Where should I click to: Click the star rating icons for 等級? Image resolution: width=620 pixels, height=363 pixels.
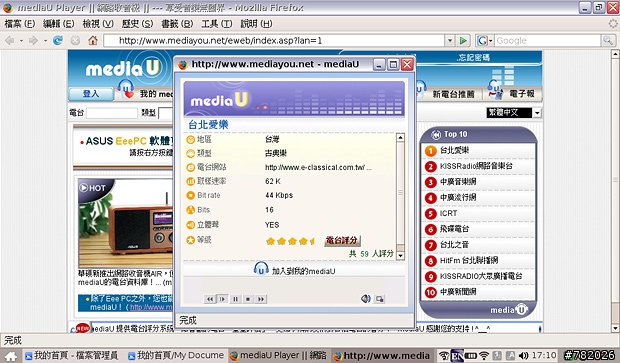coord(290,241)
